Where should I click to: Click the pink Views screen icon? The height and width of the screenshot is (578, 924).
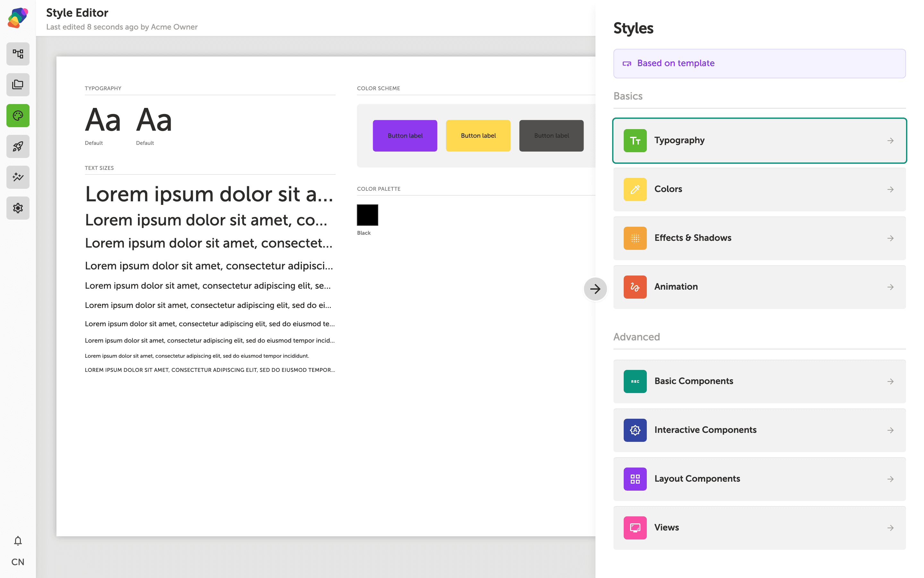[x=635, y=528]
